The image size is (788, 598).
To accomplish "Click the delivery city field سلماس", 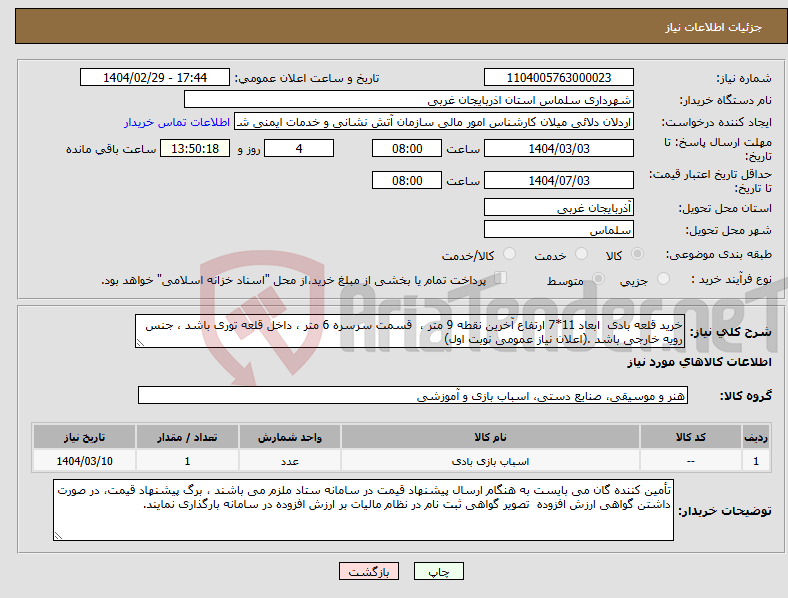I will (559, 229).
